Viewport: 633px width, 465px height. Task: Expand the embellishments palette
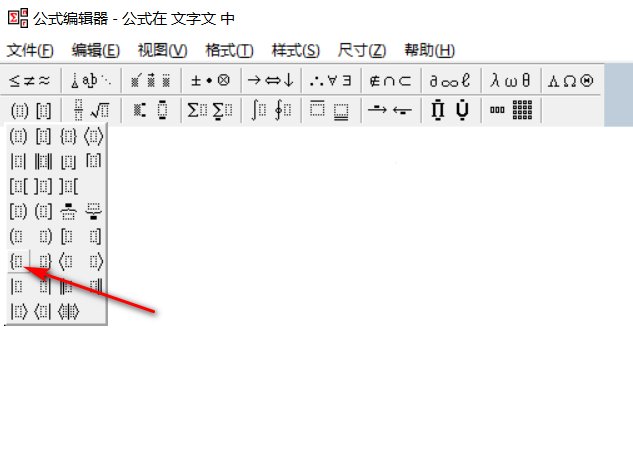(x=151, y=81)
